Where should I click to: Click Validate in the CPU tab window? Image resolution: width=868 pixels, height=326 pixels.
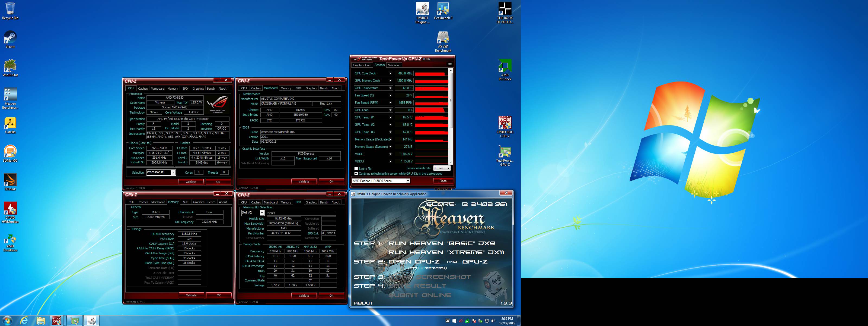pos(191,181)
